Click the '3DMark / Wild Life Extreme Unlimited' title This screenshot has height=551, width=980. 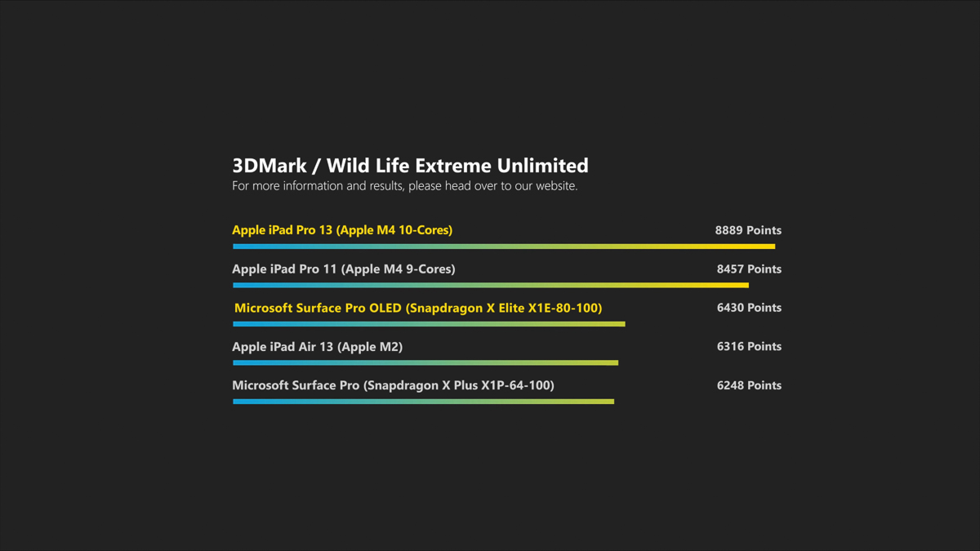pyautogui.click(x=410, y=166)
